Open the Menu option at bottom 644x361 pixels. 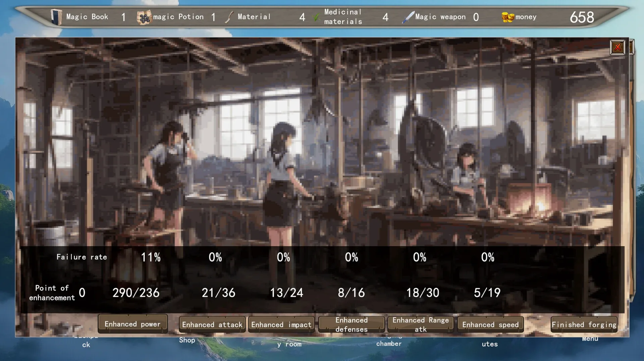(590, 339)
